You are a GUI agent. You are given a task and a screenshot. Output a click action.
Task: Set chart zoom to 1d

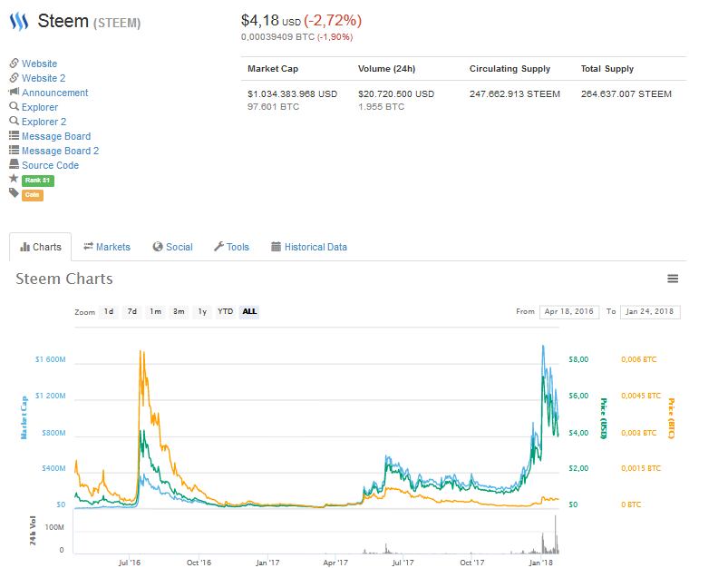click(109, 311)
